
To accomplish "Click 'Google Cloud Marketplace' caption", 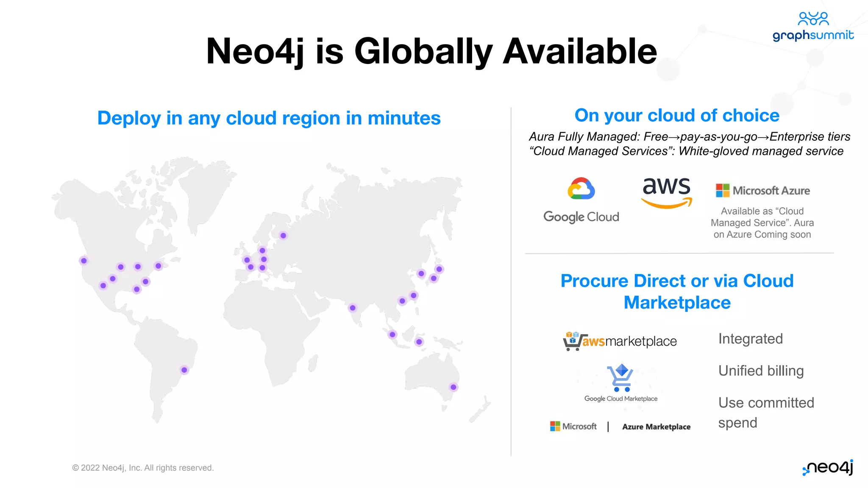I will tap(620, 399).
